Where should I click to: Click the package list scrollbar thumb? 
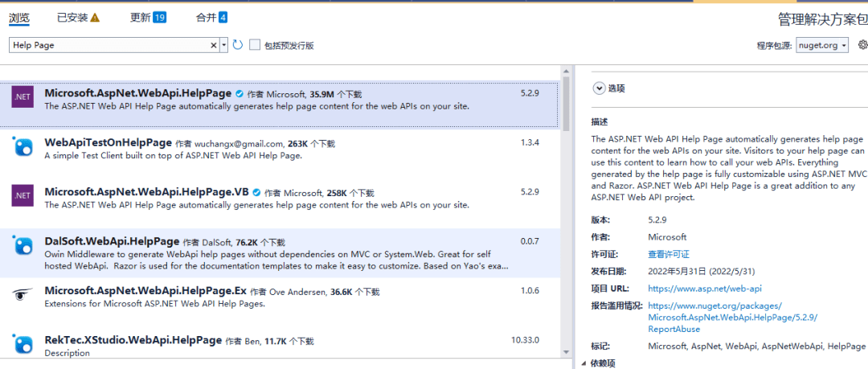565,103
